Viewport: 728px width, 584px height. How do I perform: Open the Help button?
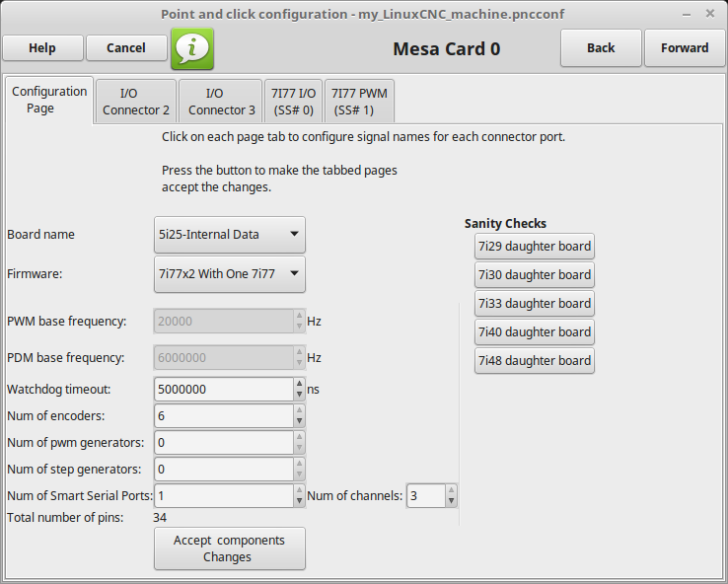tap(42, 47)
